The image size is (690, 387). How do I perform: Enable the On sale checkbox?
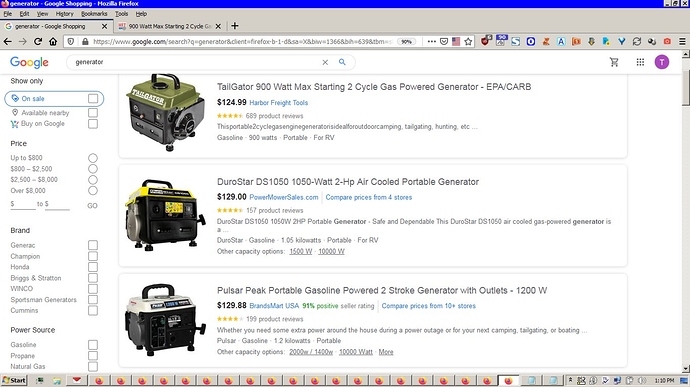point(93,99)
